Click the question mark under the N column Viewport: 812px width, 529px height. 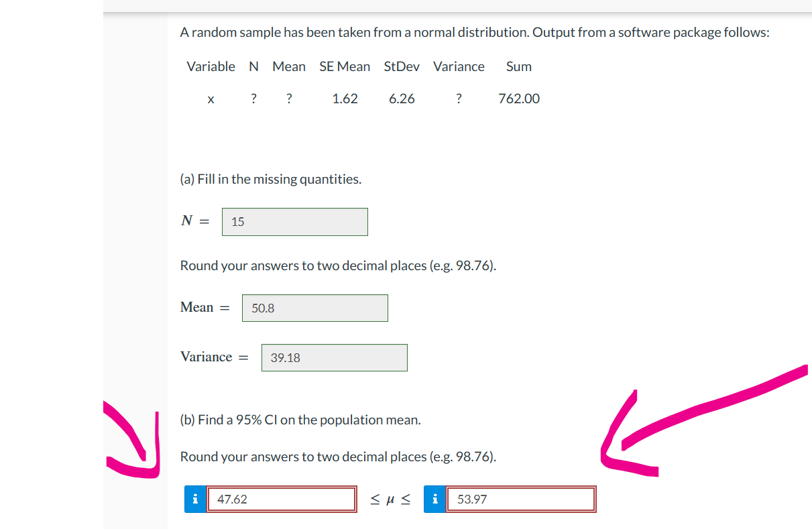(253, 99)
